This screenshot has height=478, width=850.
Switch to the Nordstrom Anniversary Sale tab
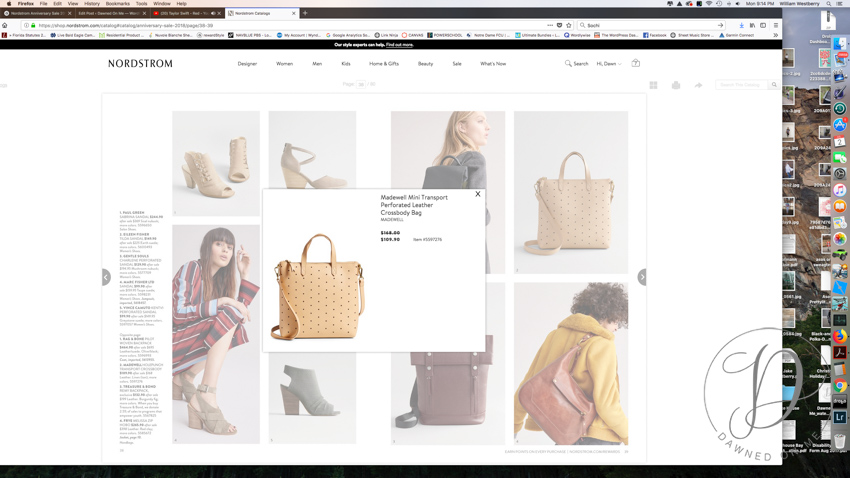[35, 13]
